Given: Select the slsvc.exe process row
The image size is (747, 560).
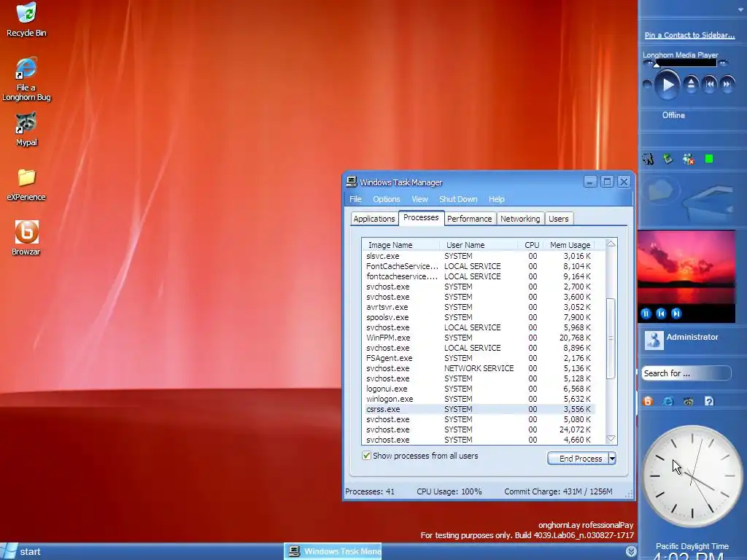Looking at the screenshot, I should pos(479,256).
